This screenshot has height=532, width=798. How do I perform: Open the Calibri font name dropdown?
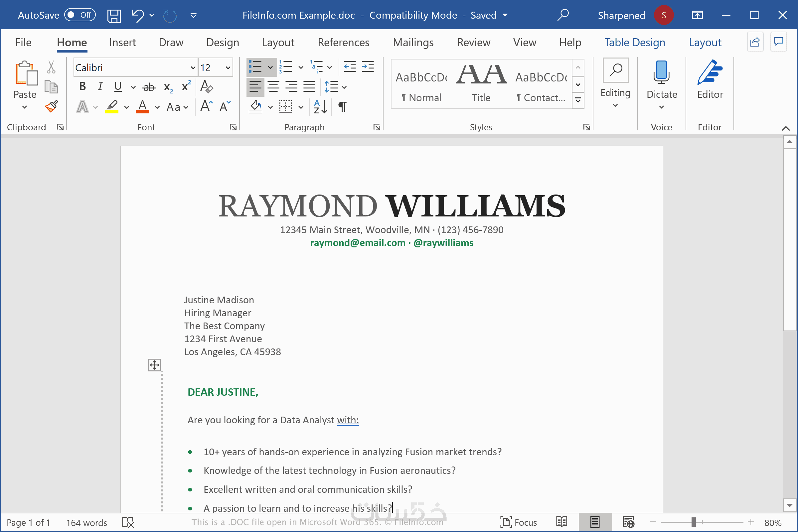point(193,68)
